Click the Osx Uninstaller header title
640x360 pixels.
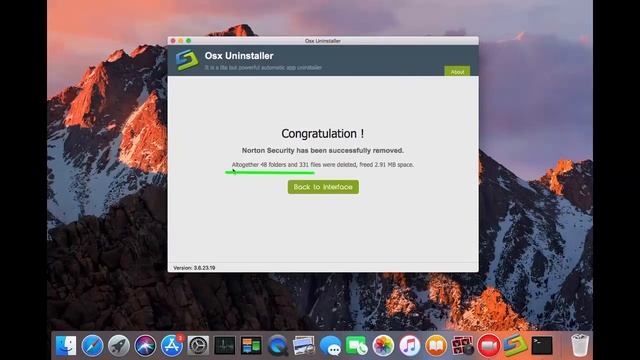[239, 56]
